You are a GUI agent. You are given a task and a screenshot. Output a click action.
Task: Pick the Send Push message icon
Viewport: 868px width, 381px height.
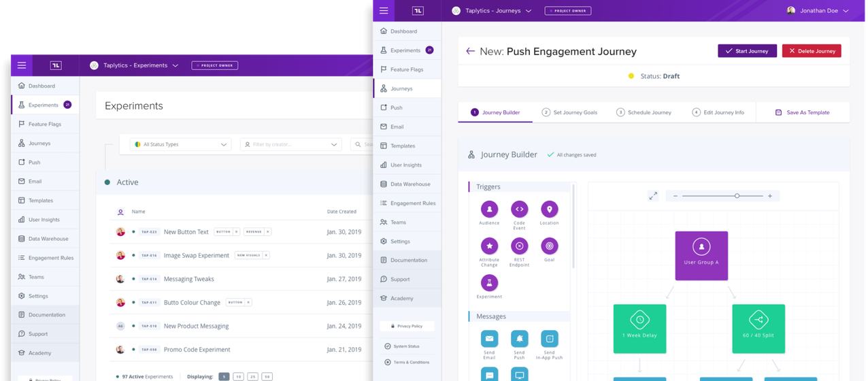click(x=519, y=339)
